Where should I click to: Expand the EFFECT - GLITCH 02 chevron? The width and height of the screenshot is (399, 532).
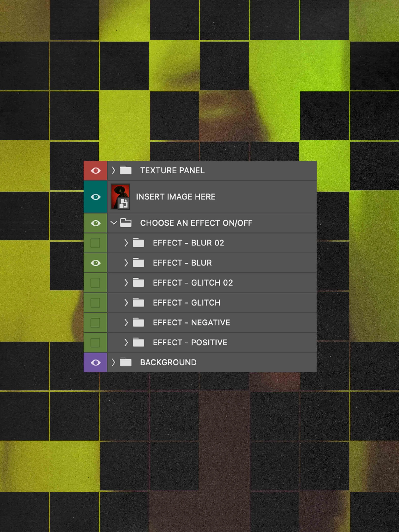coord(126,283)
